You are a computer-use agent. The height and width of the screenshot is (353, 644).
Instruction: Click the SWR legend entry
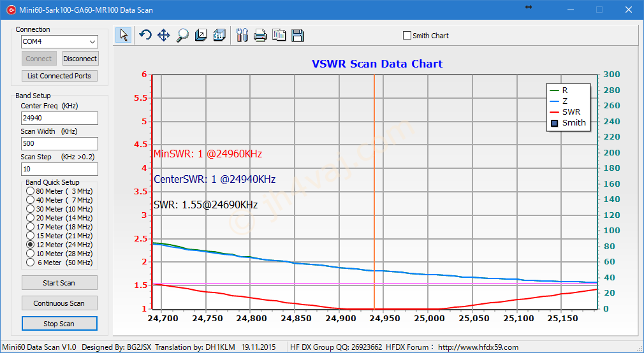click(x=565, y=112)
